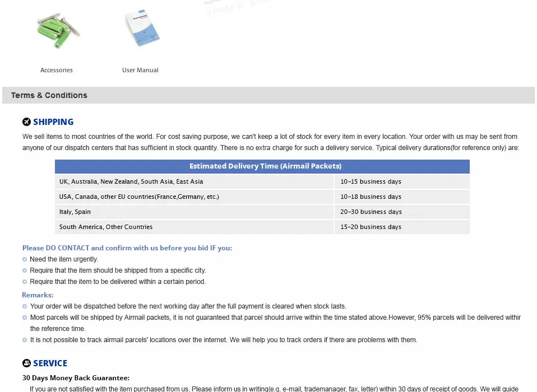This screenshot has height=392, width=537.
Task: Click the people icon beside SERVICE
Action: 26,363
